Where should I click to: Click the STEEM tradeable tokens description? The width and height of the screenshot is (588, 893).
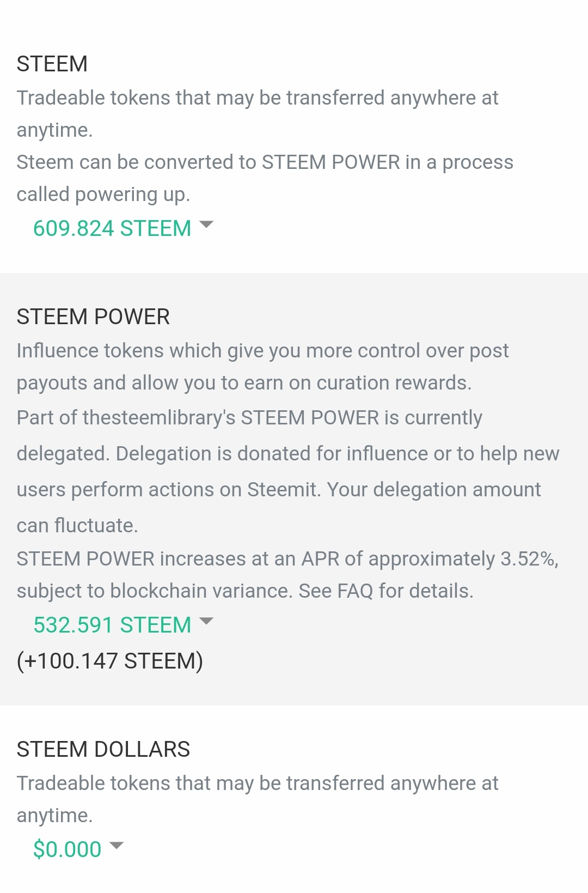pos(257,98)
